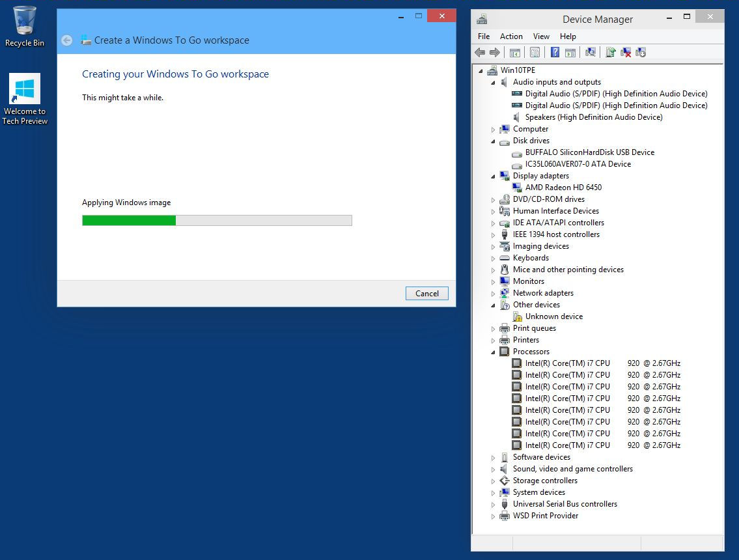The height and width of the screenshot is (560, 739).
Task: Select the Unknown device warning icon
Action: (517, 316)
